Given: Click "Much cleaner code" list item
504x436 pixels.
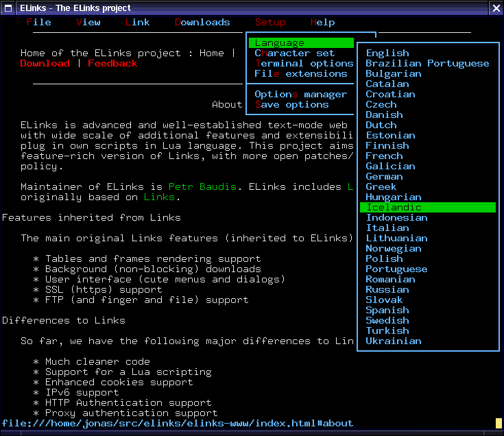Looking at the screenshot, I should pyautogui.click(x=97, y=361).
